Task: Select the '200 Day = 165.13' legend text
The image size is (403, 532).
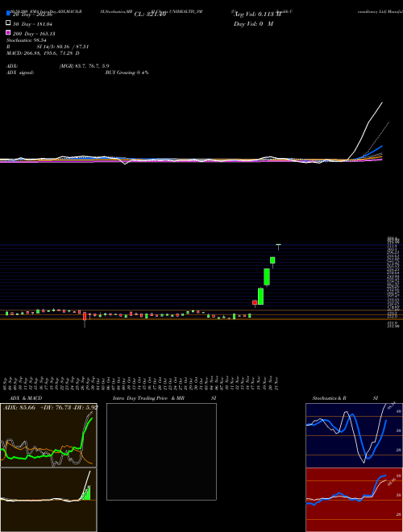Action: tap(34, 34)
